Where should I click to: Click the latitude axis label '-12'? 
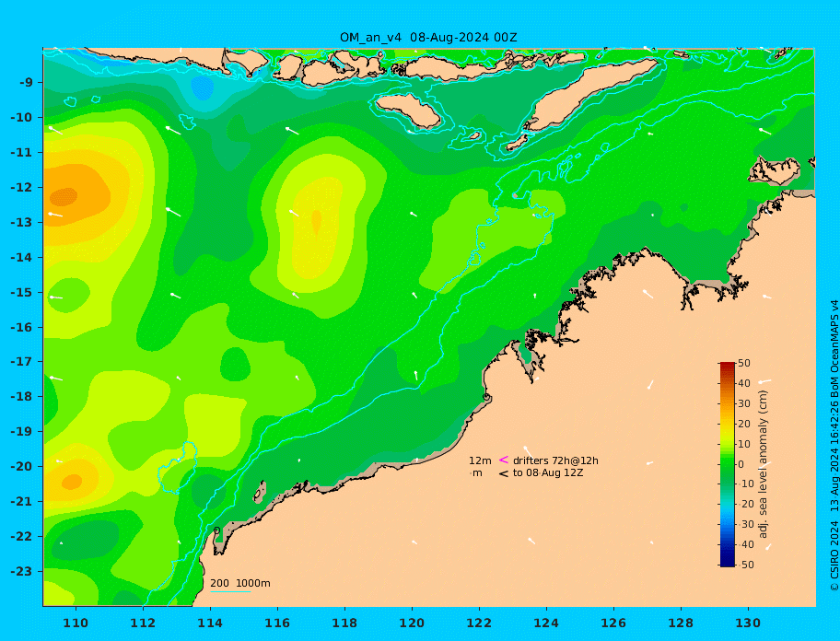(21, 188)
